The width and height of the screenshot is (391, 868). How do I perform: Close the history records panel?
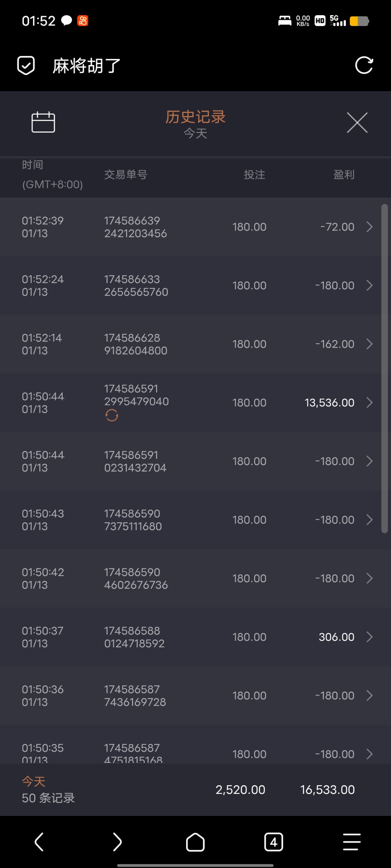pyautogui.click(x=357, y=123)
